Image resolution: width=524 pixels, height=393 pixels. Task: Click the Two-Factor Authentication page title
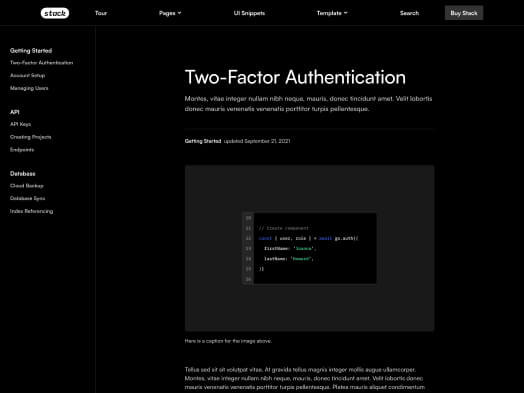[295, 77]
